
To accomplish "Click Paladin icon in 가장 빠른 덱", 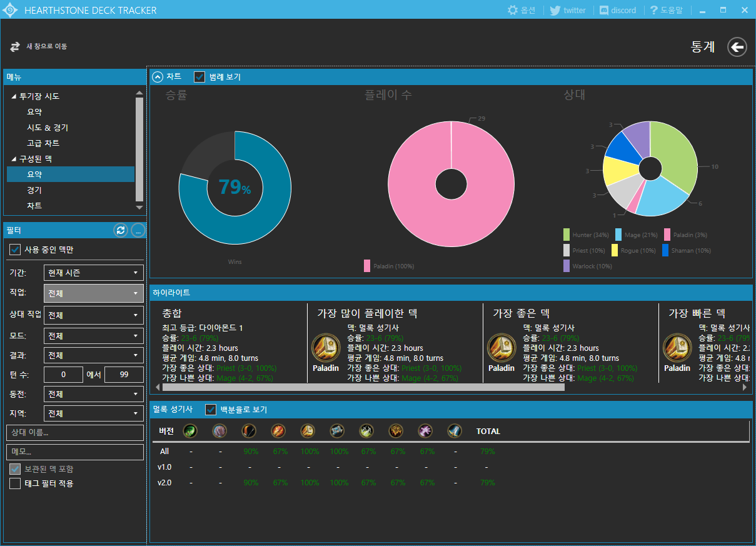I will pyautogui.click(x=677, y=348).
